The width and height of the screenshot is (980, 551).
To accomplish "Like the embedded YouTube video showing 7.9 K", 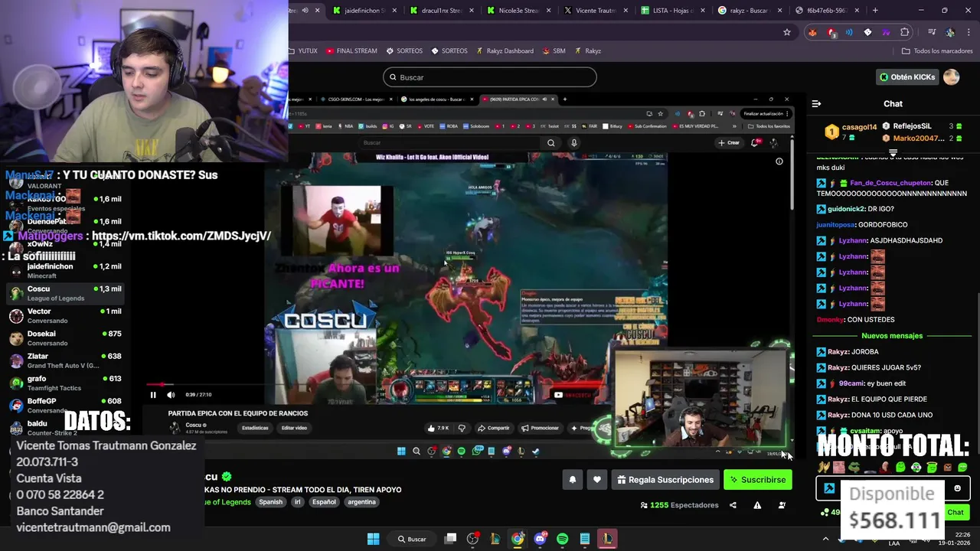I will click(x=438, y=428).
